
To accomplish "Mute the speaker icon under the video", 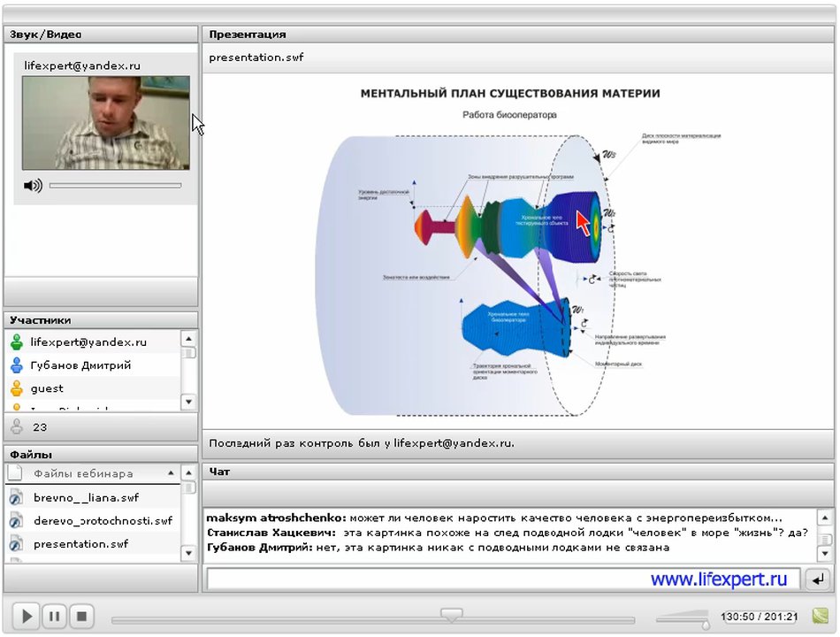I will 33,186.
